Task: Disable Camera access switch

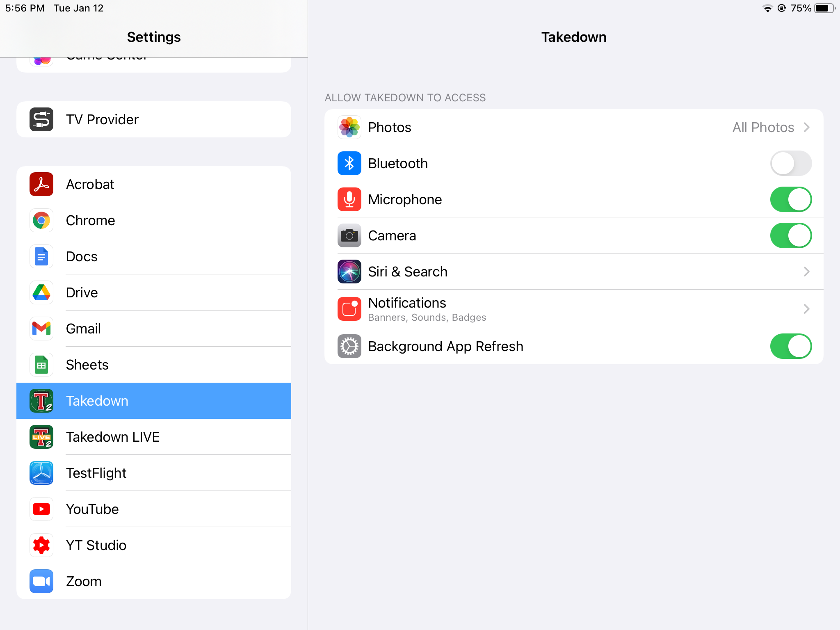Action: (790, 235)
